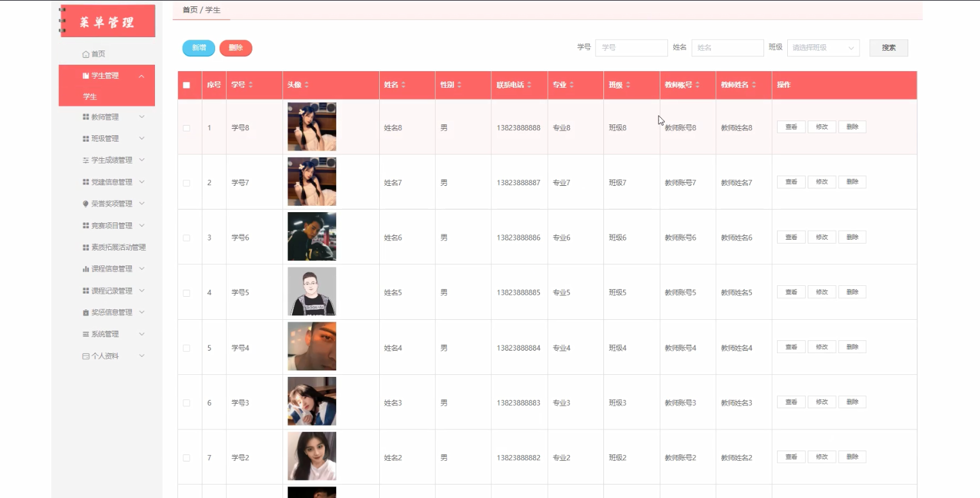Screen dimensions: 980x498
Task: Open the 奖惩信息管理 menu item
Action: point(106,313)
